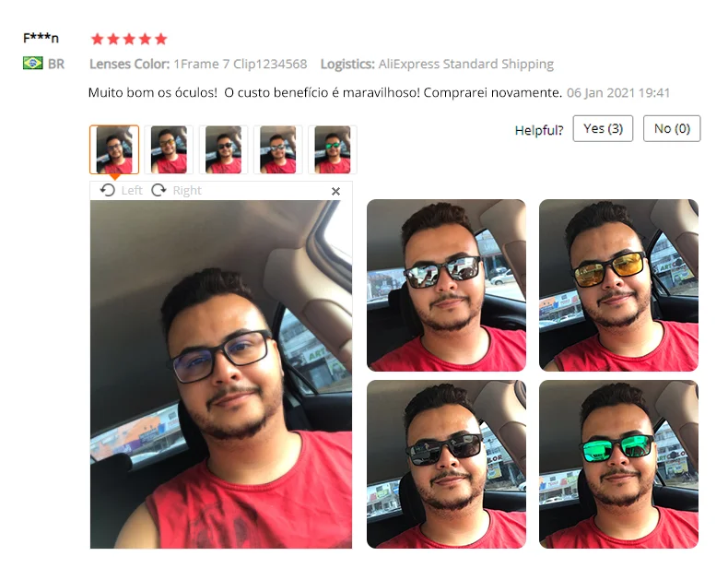Click the Left rotate label
Viewport: 728px width, 580px height.
(x=132, y=191)
